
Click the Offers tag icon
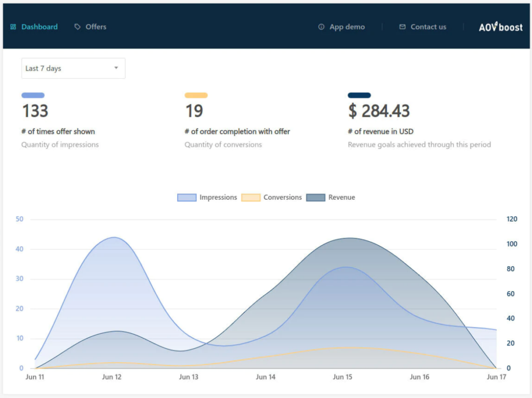(78, 27)
